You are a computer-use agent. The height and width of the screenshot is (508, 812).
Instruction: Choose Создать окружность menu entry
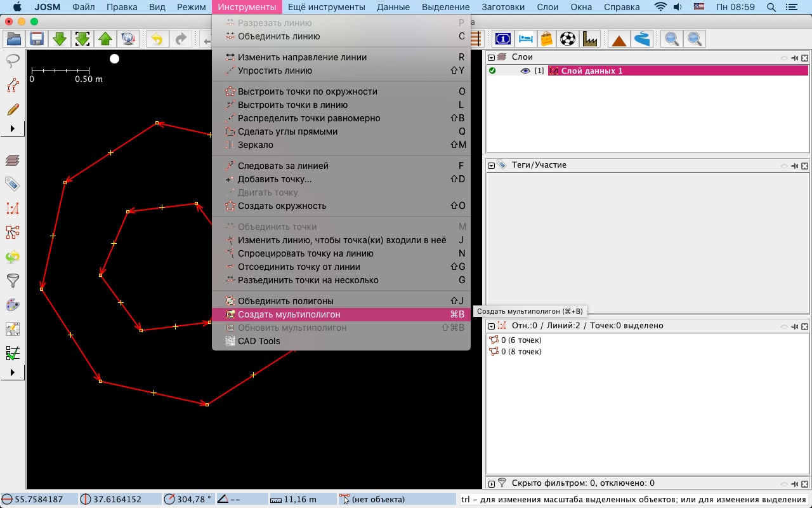(x=341, y=206)
